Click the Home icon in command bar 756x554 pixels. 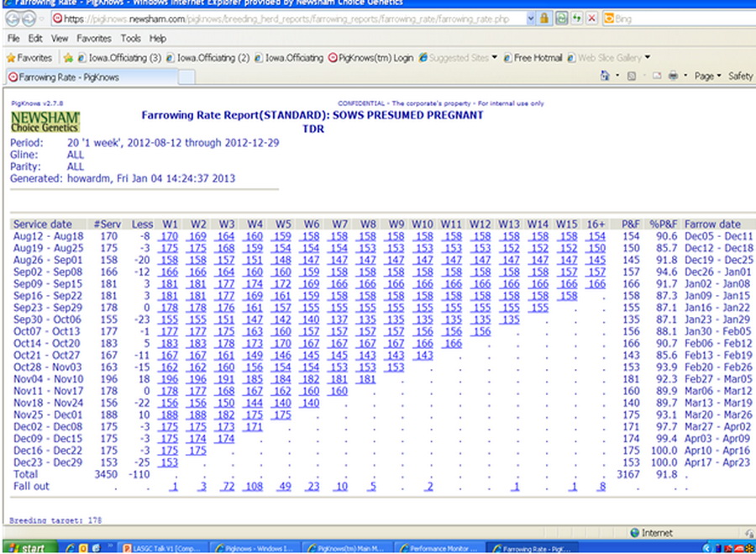(x=606, y=77)
